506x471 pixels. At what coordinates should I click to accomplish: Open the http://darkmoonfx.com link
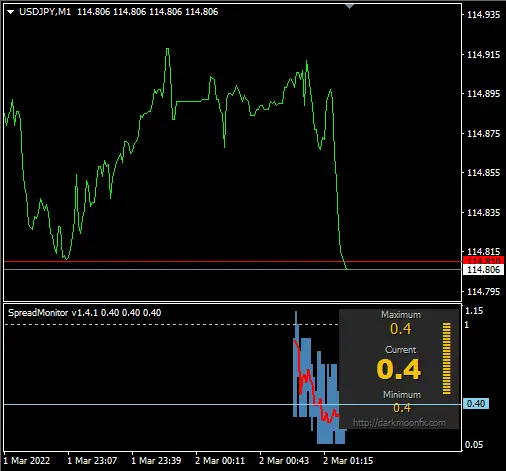399,423
